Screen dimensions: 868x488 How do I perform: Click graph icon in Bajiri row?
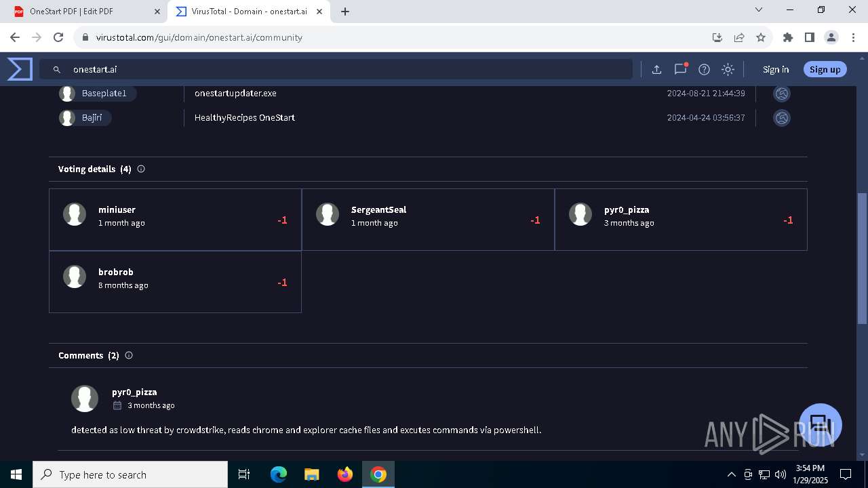tap(782, 118)
